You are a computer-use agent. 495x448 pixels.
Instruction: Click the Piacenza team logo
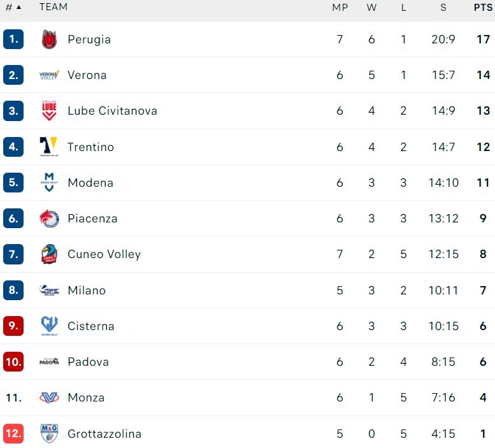(49, 219)
